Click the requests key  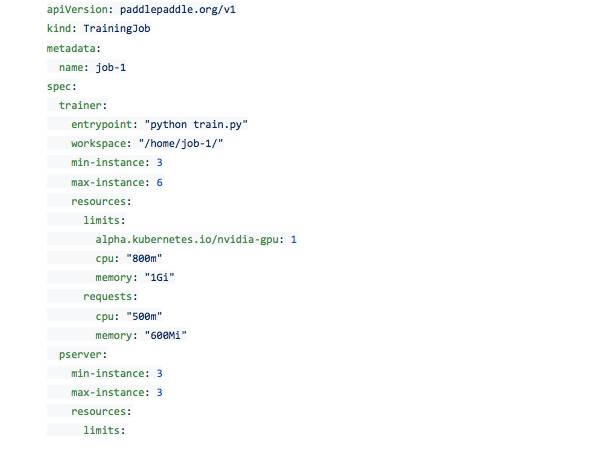110,296
